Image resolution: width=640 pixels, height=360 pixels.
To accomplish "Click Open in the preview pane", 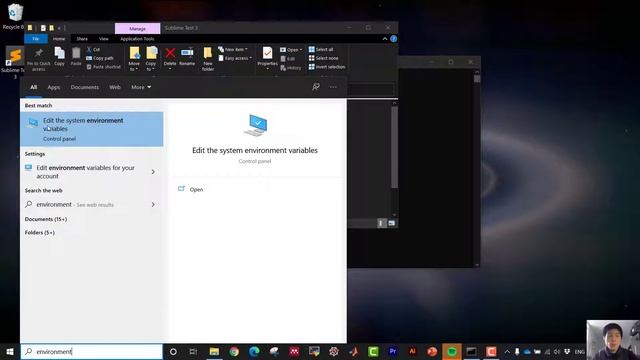I will 196,189.
